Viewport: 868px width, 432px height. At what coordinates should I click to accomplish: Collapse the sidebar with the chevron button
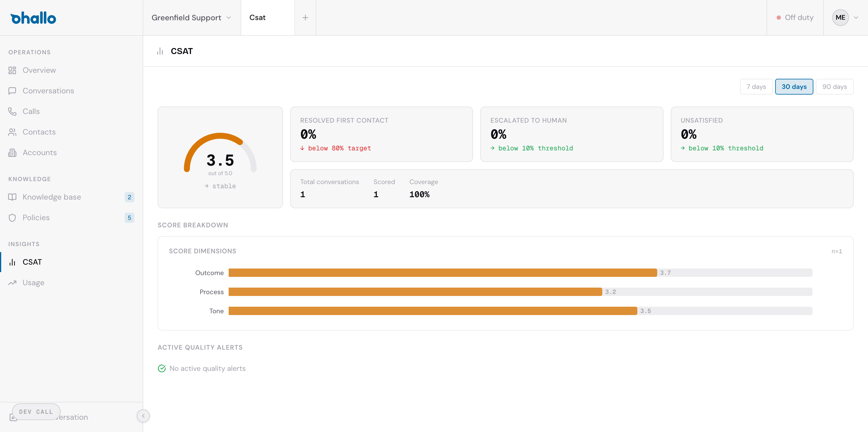(x=143, y=416)
